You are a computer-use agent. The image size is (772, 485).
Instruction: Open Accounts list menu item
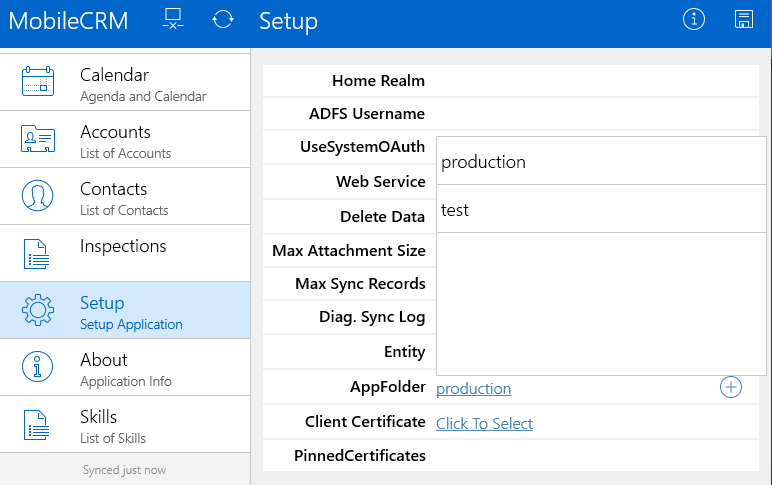[125, 139]
